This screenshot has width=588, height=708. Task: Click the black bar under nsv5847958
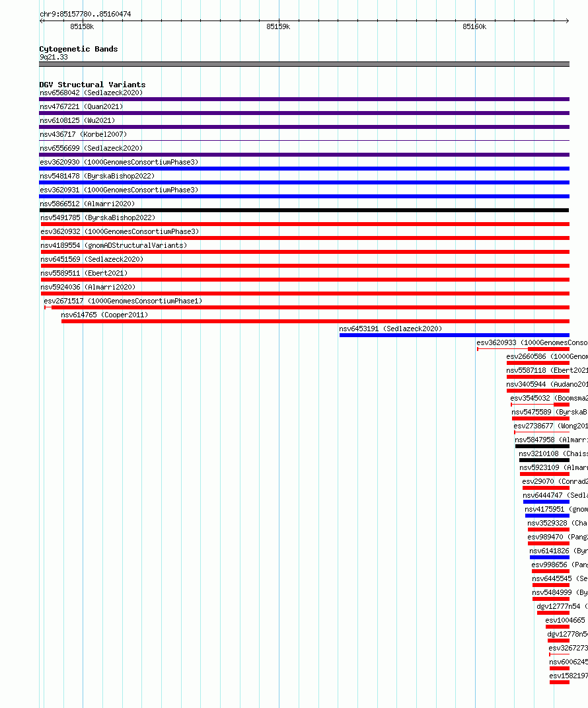click(542, 447)
